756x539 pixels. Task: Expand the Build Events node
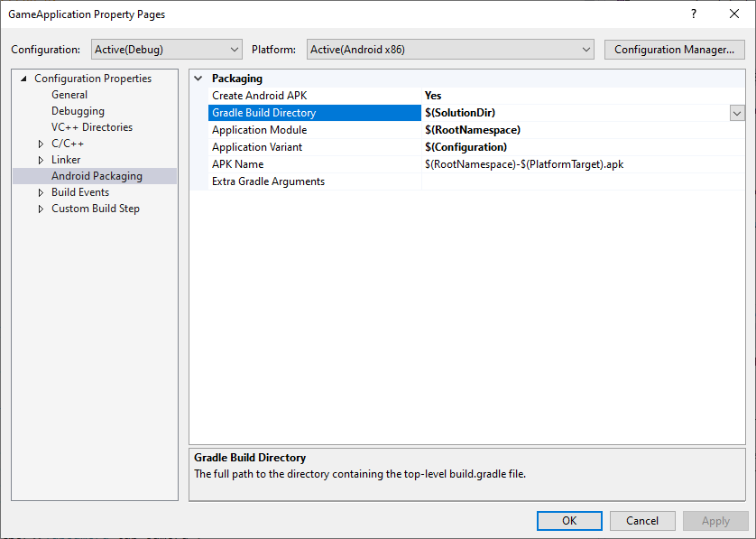tap(41, 192)
